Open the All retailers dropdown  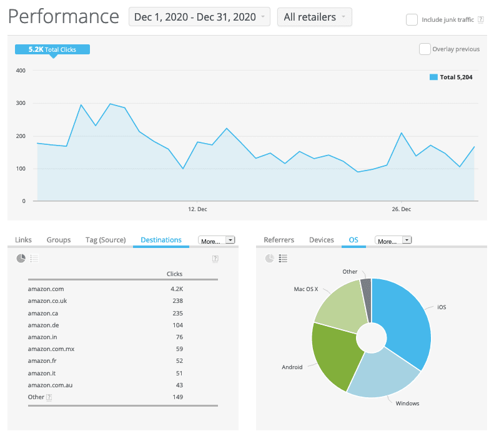[315, 17]
